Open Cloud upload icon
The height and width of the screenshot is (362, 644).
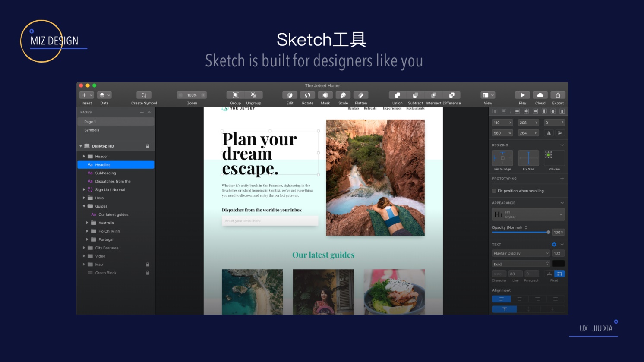pos(540,95)
